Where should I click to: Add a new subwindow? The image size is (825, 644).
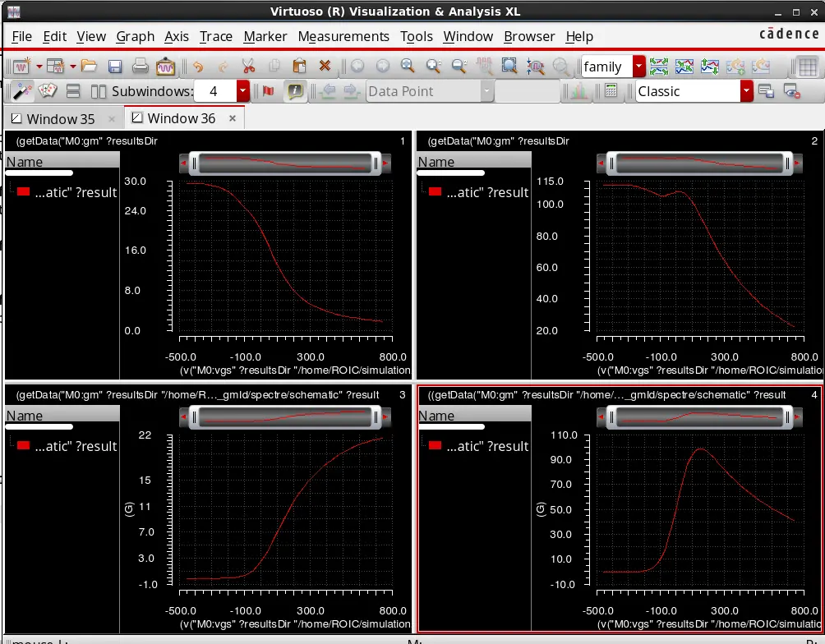click(55, 67)
